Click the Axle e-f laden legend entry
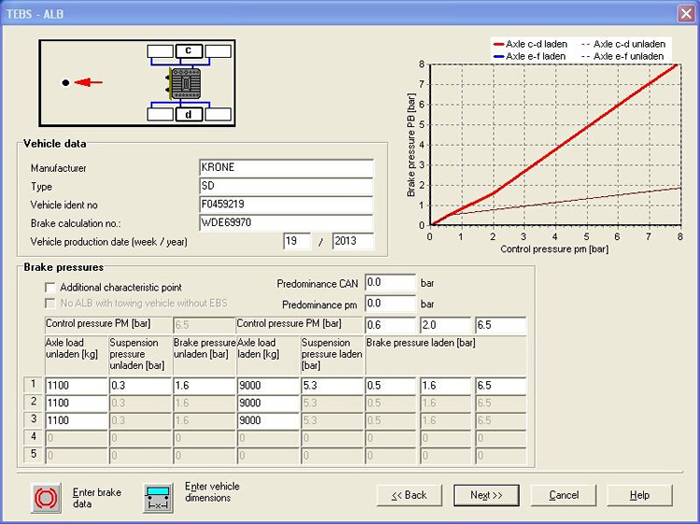This screenshot has height=524, width=700. click(x=529, y=57)
